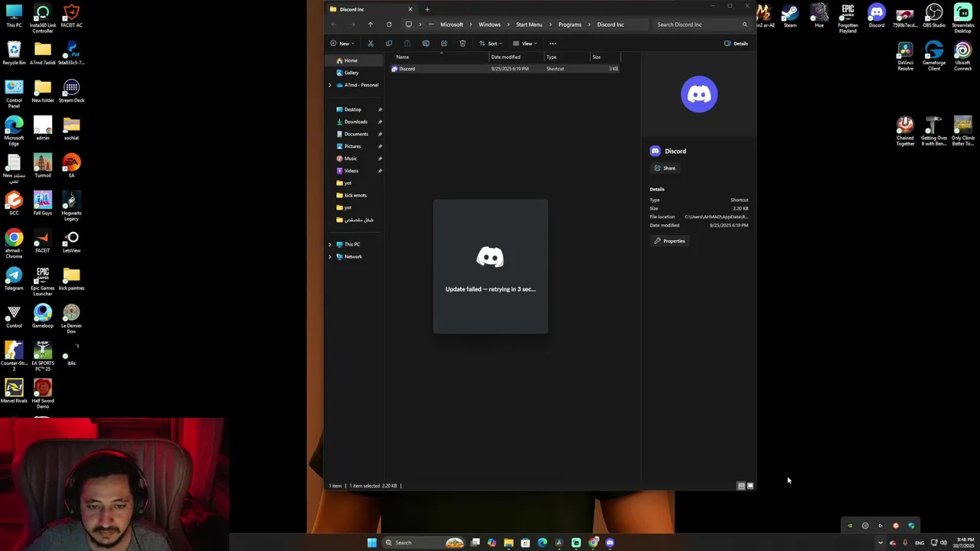Open the See more ellipsis in toolbar
980x551 pixels.
(553, 44)
